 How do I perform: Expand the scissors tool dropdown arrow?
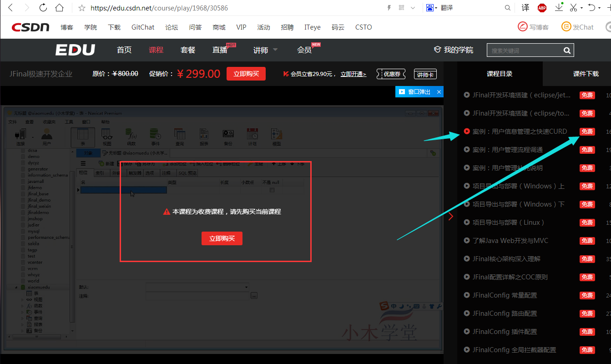click(x=582, y=8)
